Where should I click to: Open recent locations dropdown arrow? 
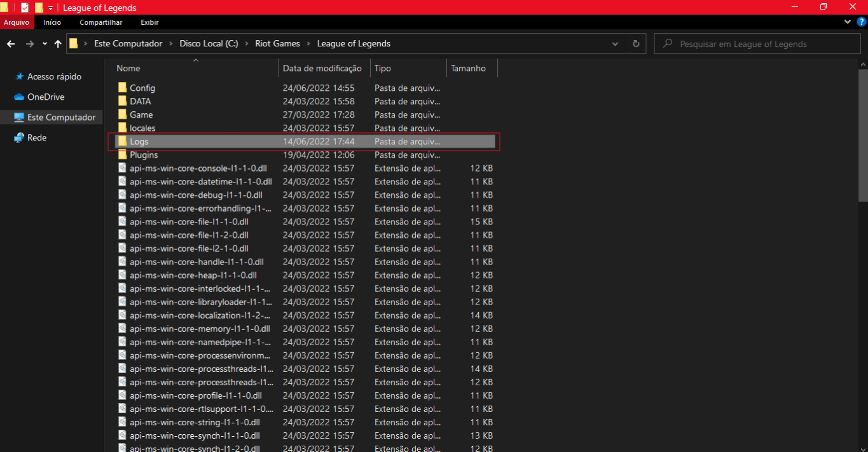tap(45, 44)
